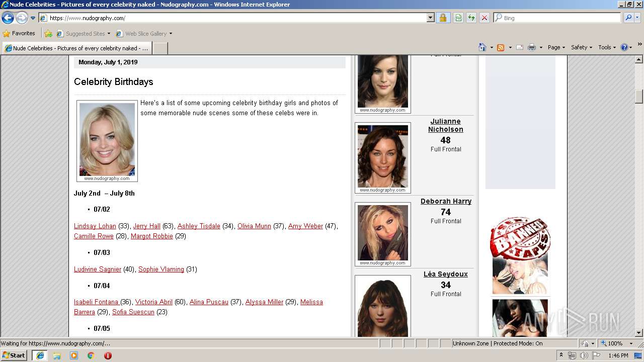The height and width of the screenshot is (362, 644).
Task: Click the browser Forward arrow button
Action: pos(22,18)
